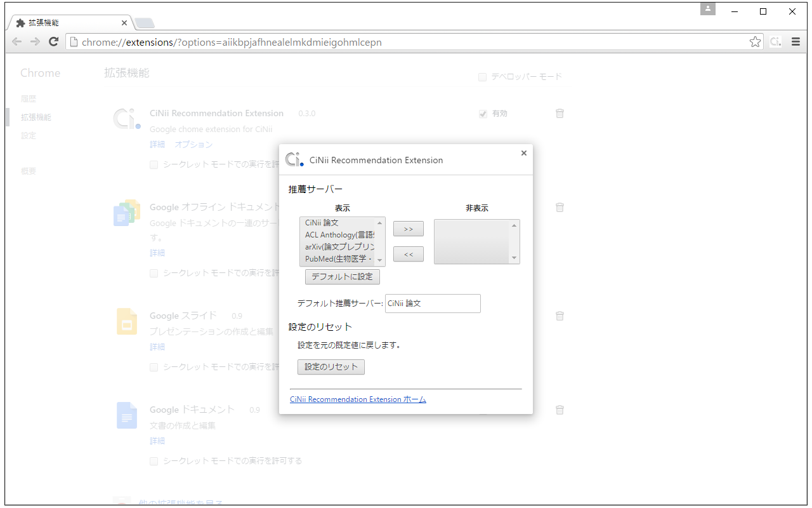The height and width of the screenshot is (508, 812).
Task: Switch to the 拡張機能 browser tab
Action: [69, 23]
